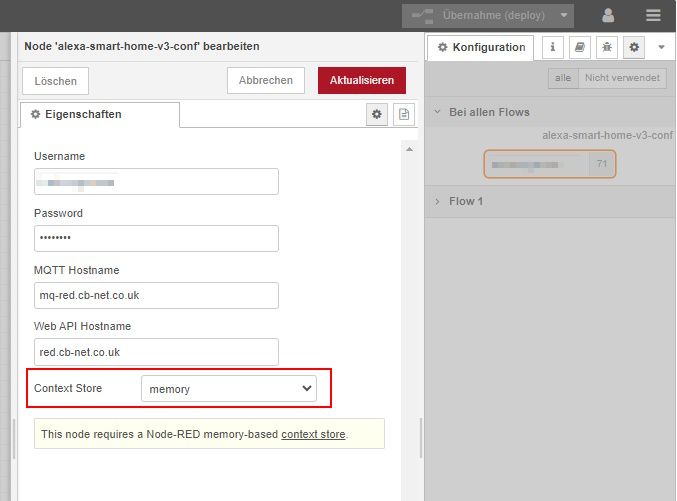Show the help book sidebar icon
Image resolution: width=677 pixels, height=501 pixels.
coord(580,47)
